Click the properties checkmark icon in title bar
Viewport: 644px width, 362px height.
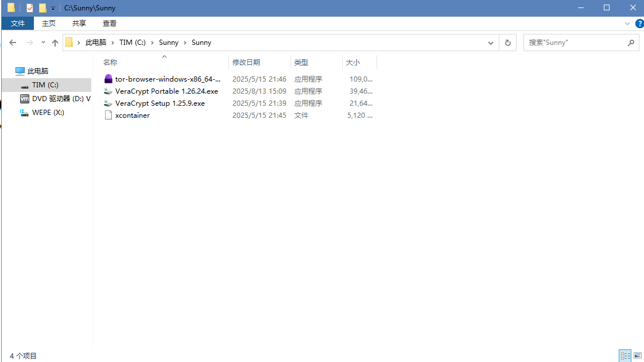(x=30, y=8)
